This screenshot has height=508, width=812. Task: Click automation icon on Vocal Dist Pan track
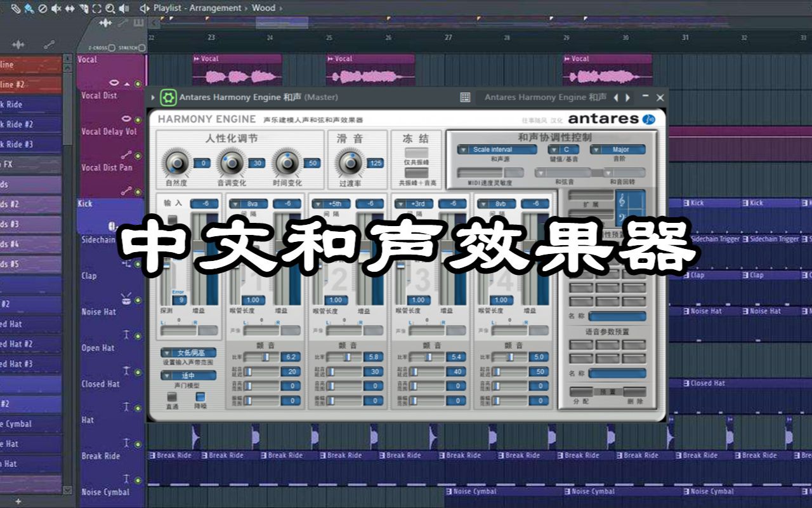127,190
